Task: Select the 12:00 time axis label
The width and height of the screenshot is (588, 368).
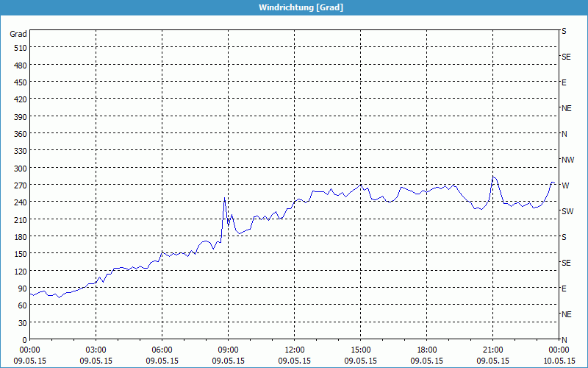Action: coord(294,350)
